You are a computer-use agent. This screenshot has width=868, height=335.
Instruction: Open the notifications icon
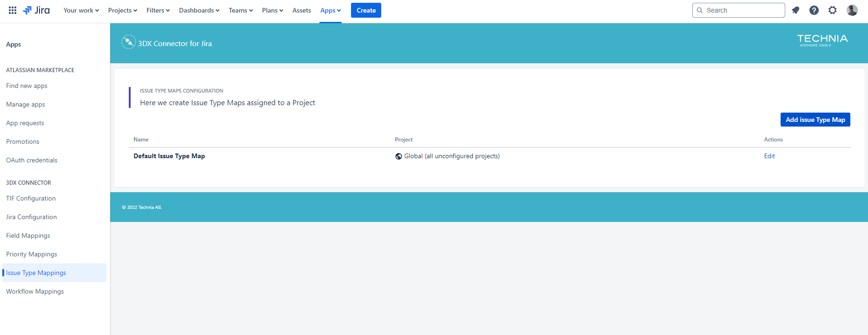[795, 10]
